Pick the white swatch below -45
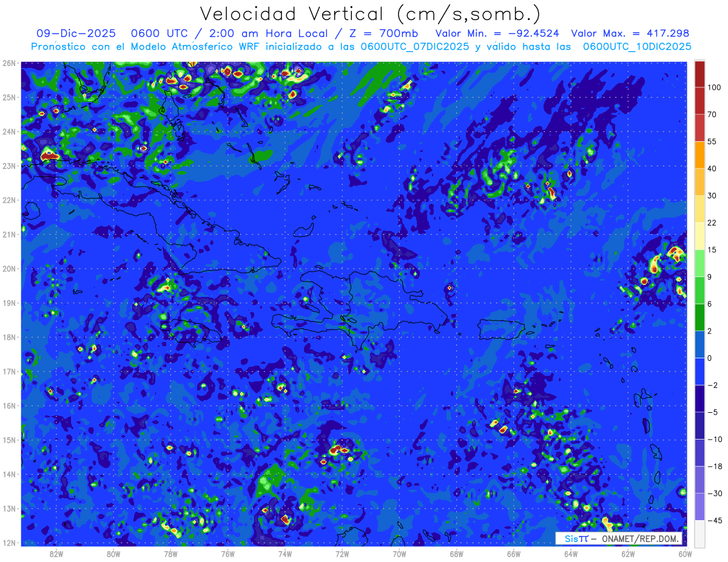 [699, 533]
